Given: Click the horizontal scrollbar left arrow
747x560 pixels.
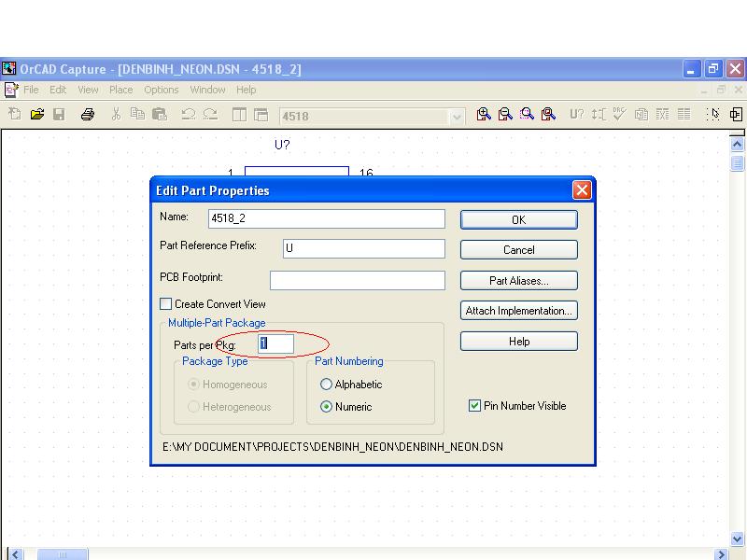Looking at the screenshot, I should point(16,554).
